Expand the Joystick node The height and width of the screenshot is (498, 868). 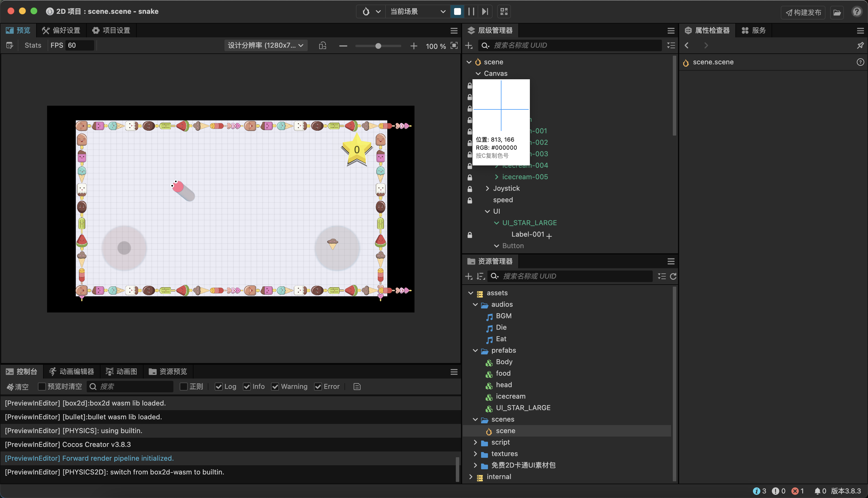click(487, 188)
